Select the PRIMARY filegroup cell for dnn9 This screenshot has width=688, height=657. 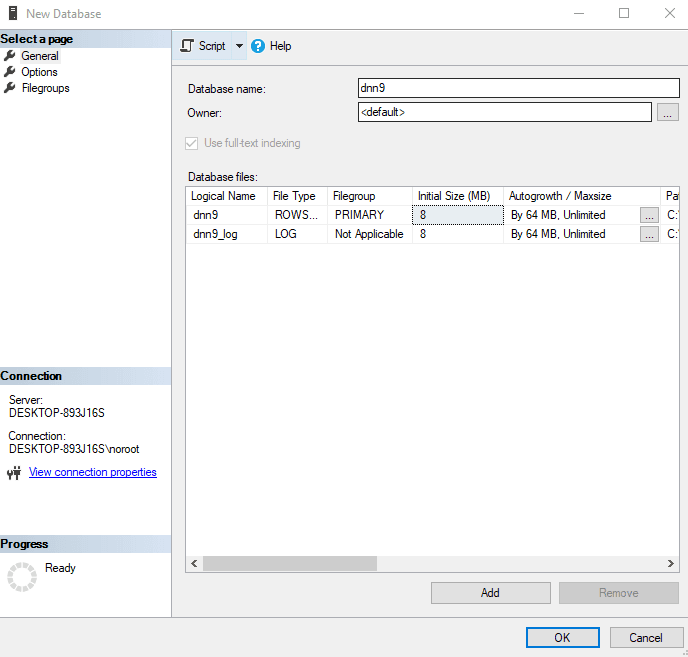(368, 215)
